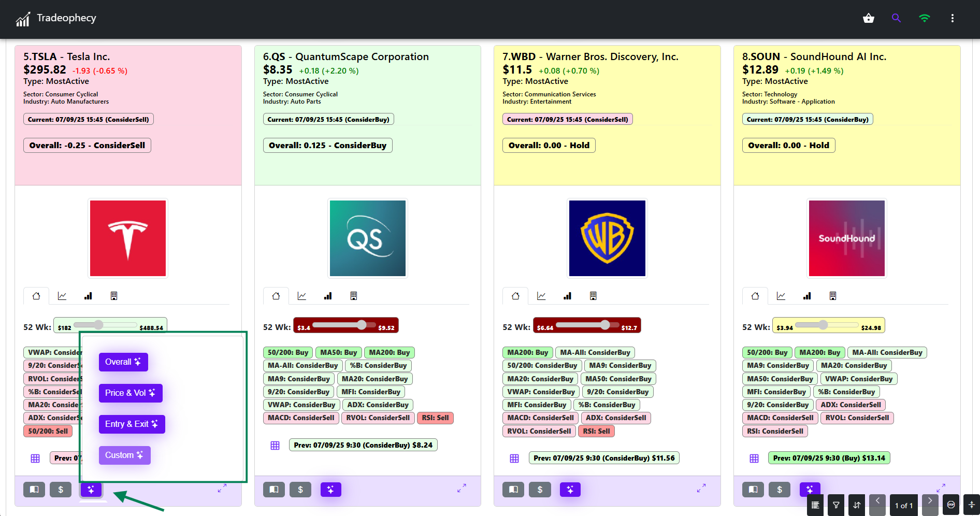Open the home tab on QS card
The width and height of the screenshot is (980, 516).
click(276, 296)
